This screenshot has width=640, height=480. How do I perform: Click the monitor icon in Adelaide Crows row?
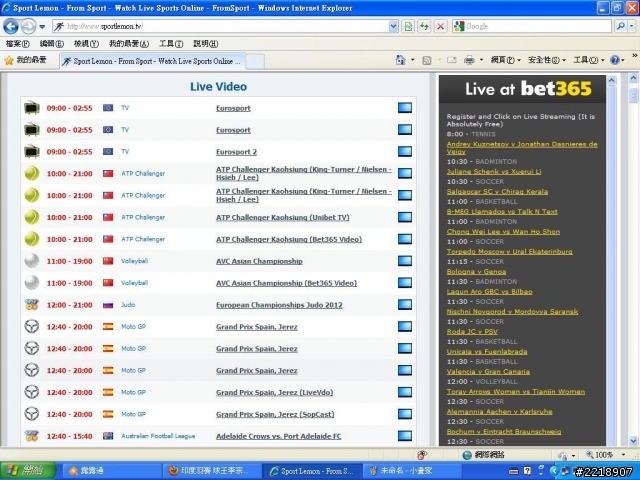[404, 436]
